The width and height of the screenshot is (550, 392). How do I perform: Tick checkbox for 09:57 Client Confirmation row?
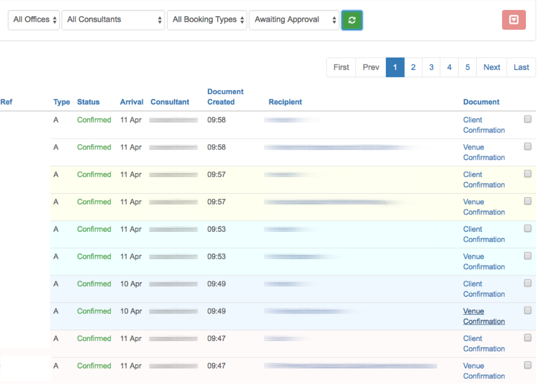[x=528, y=174]
